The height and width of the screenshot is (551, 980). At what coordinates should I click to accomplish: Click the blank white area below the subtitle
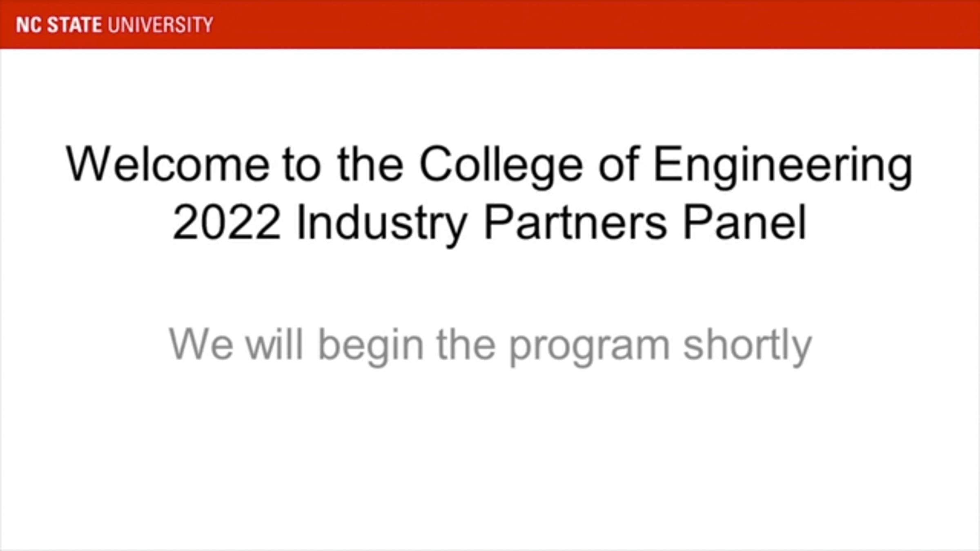point(490,457)
